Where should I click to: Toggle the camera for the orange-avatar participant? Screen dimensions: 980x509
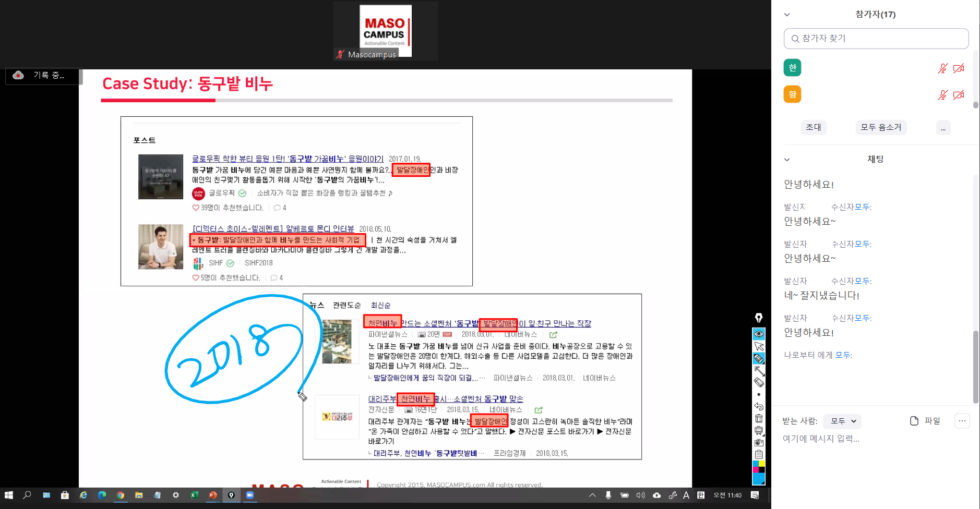tap(959, 95)
